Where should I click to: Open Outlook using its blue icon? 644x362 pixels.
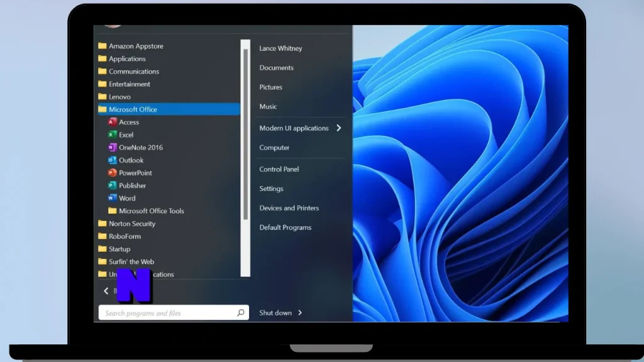[x=112, y=160]
